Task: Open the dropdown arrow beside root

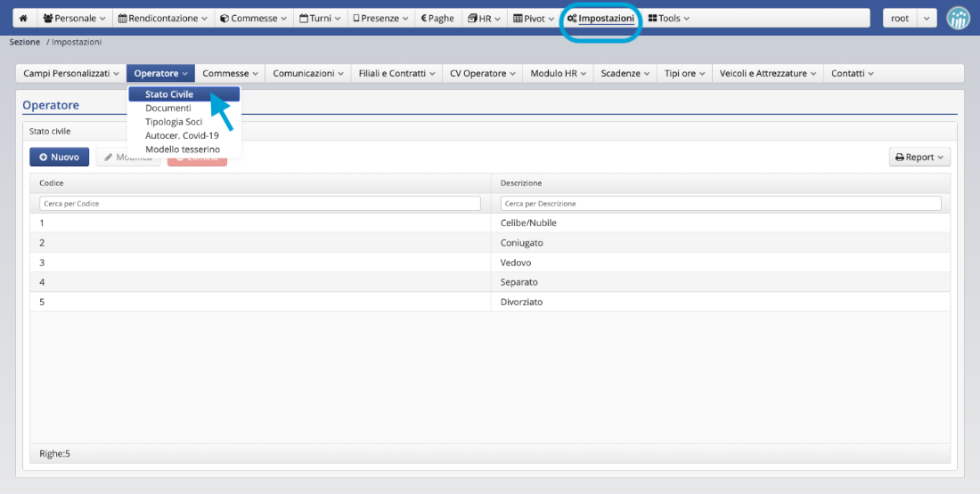Action: [x=927, y=18]
